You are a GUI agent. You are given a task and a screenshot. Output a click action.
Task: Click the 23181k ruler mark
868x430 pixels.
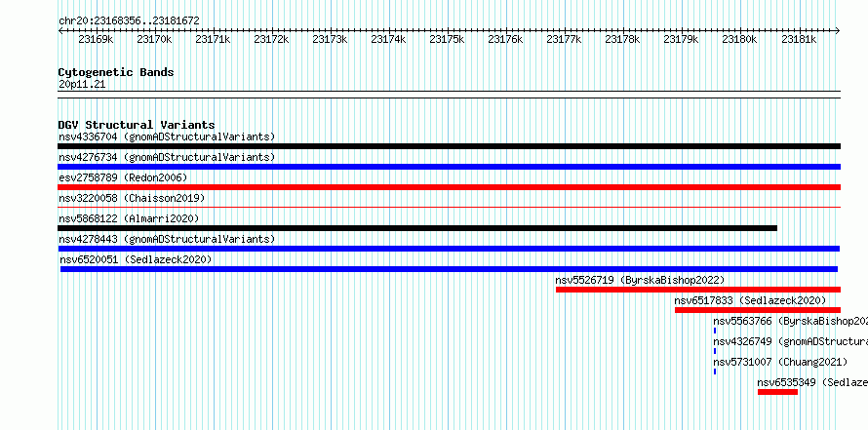click(x=799, y=39)
